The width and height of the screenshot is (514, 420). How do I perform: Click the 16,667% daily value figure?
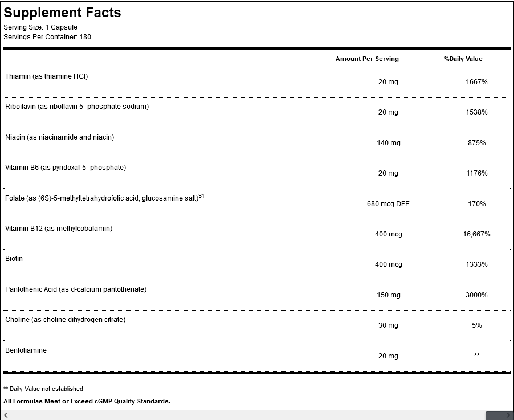476,234
